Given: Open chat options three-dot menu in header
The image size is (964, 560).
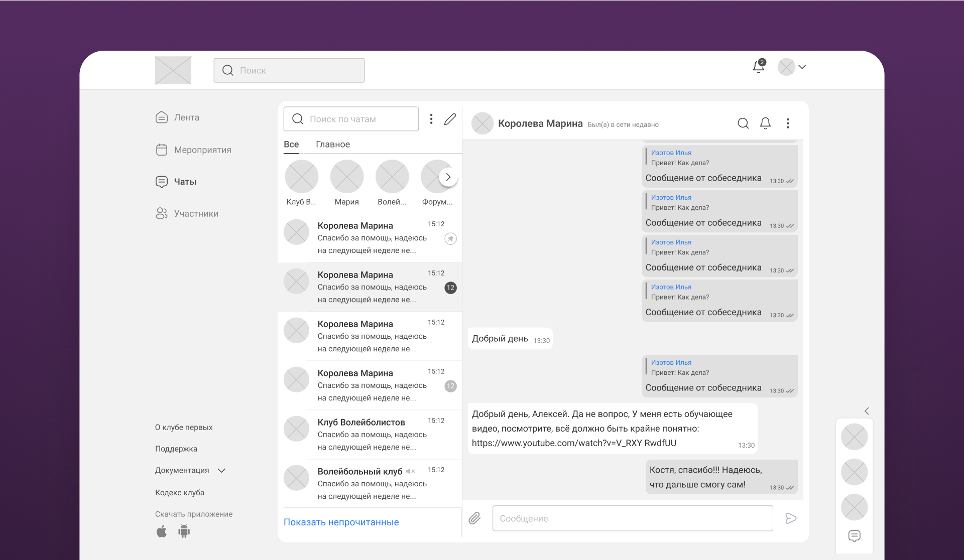Looking at the screenshot, I should pyautogui.click(x=788, y=123).
